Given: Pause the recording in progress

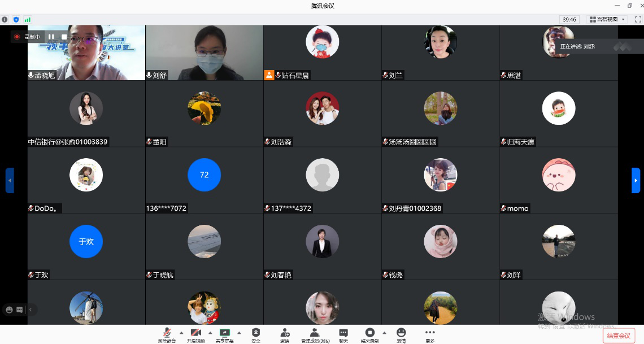Looking at the screenshot, I should 51,37.
